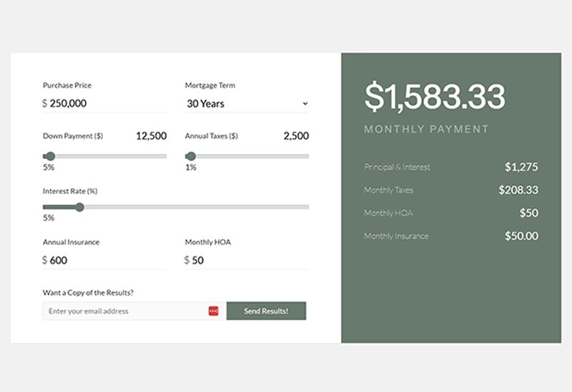Click the right end of Interest Rate track
572x392 pixels.
[307, 207]
